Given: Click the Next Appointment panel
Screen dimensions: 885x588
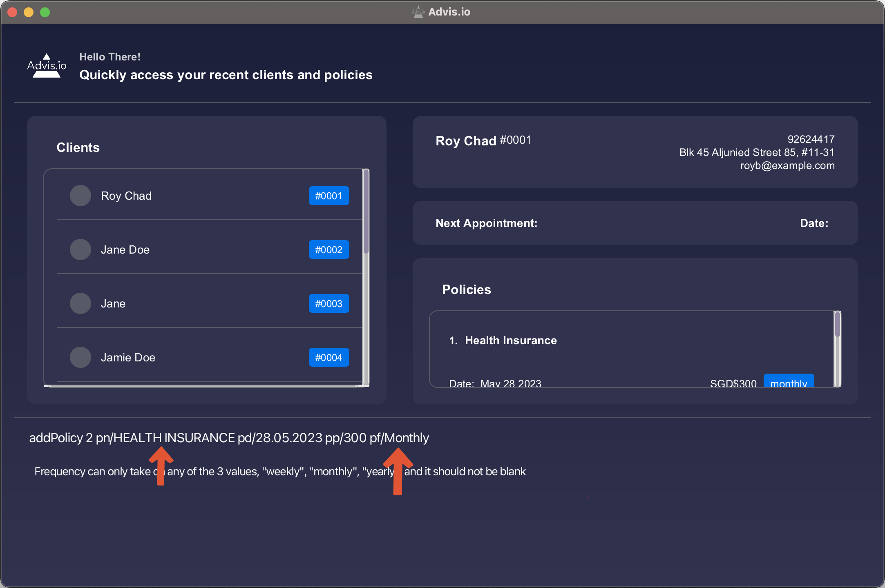Looking at the screenshot, I should 635,223.
